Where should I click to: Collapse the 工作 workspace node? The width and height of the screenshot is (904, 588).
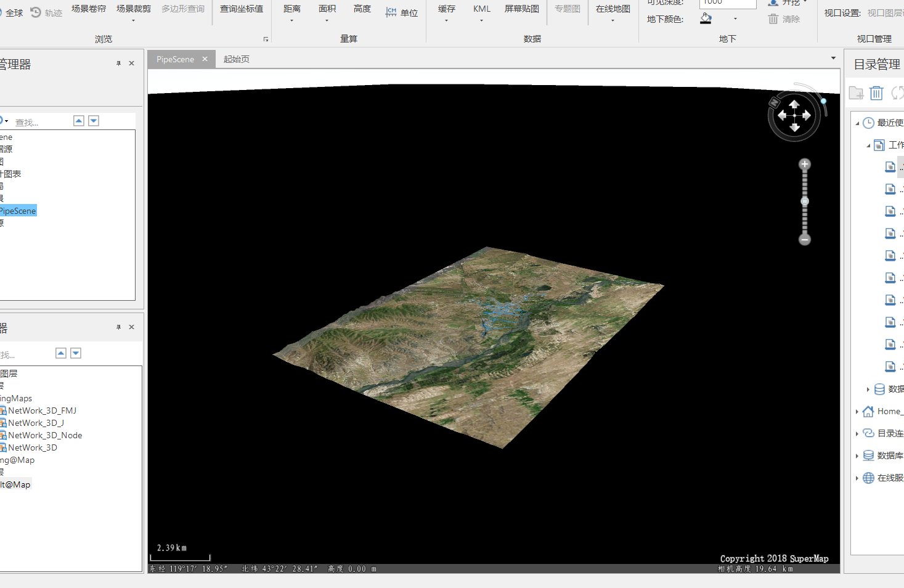coord(868,145)
